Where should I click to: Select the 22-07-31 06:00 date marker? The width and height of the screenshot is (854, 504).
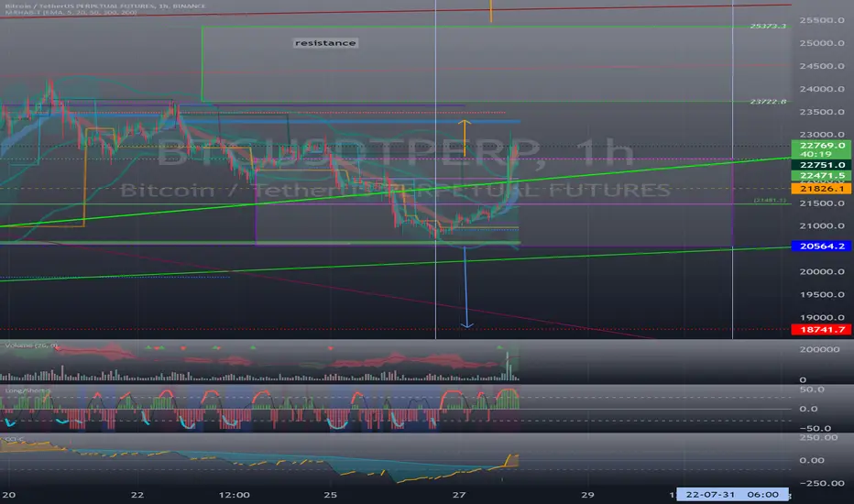(732, 495)
